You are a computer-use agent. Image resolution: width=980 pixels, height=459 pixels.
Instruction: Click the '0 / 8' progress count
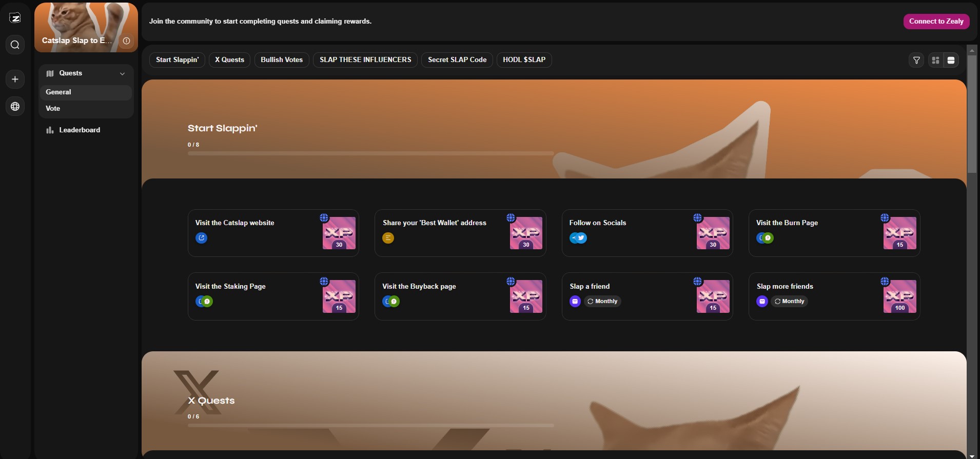193,145
